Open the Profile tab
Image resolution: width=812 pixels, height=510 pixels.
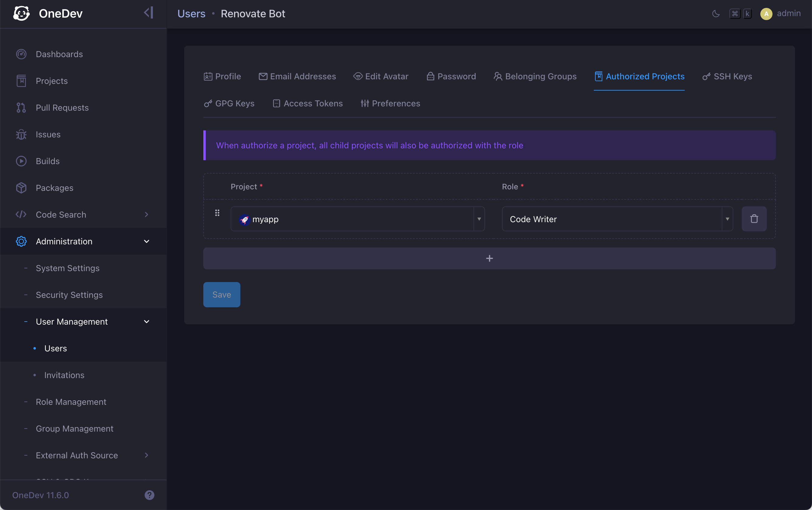[222, 76]
